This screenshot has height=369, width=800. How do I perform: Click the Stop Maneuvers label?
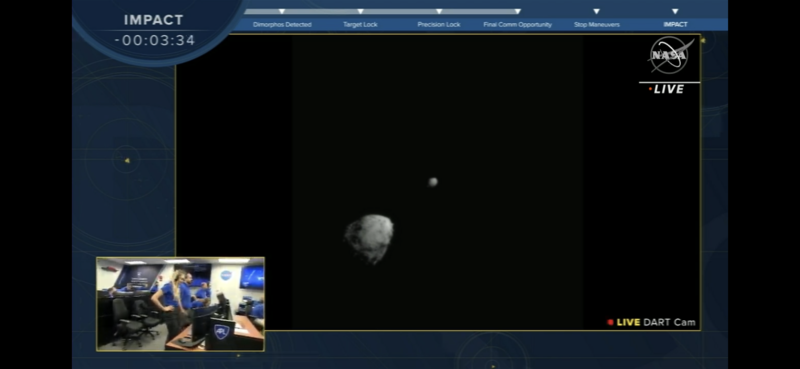click(x=596, y=24)
